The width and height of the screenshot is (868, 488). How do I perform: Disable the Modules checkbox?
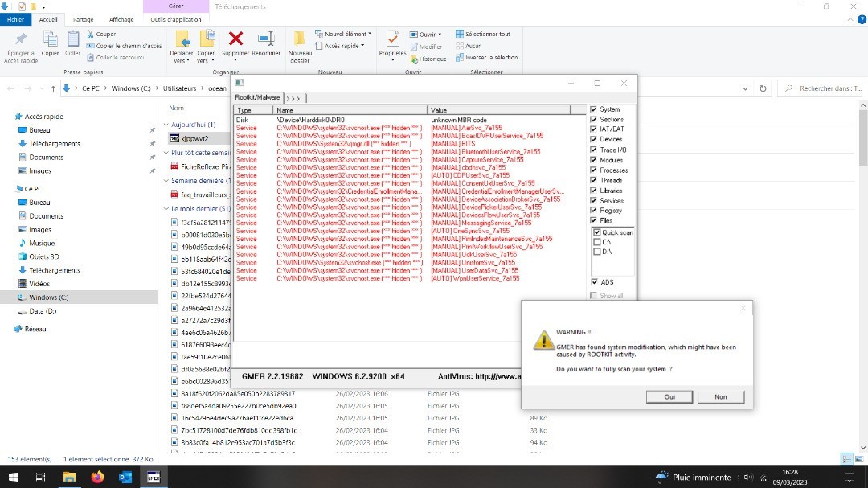(x=593, y=159)
